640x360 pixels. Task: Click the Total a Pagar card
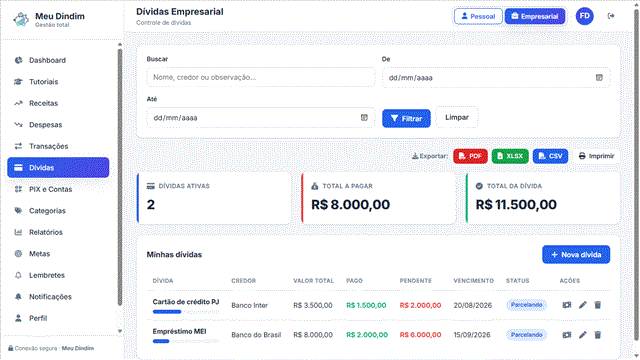[x=378, y=198]
